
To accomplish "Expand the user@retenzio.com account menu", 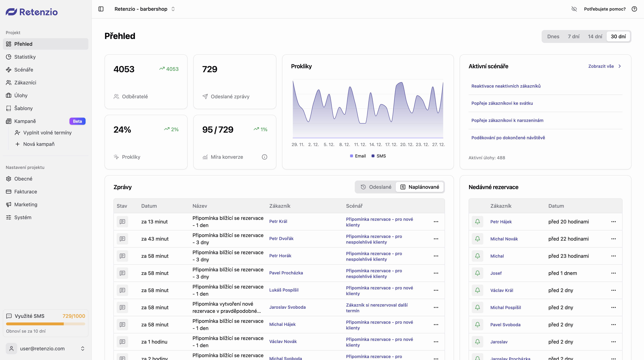I will coord(45,348).
